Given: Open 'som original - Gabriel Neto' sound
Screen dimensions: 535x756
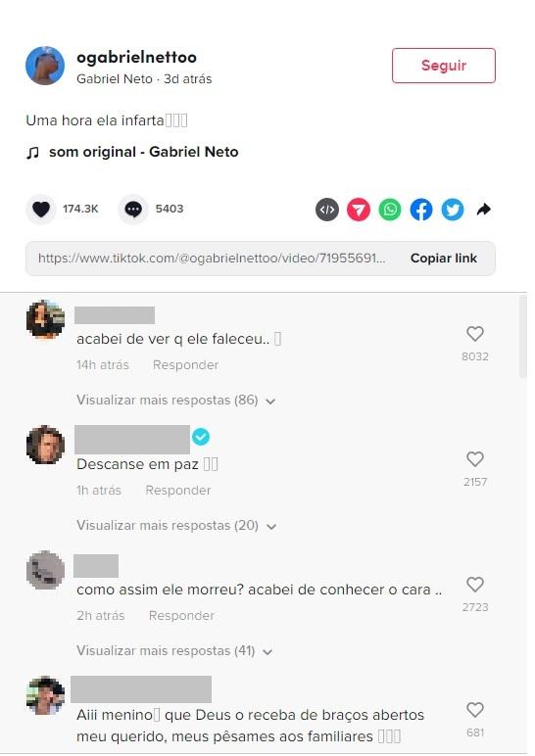Looking at the screenshot, I should click(x=144, y=152).
